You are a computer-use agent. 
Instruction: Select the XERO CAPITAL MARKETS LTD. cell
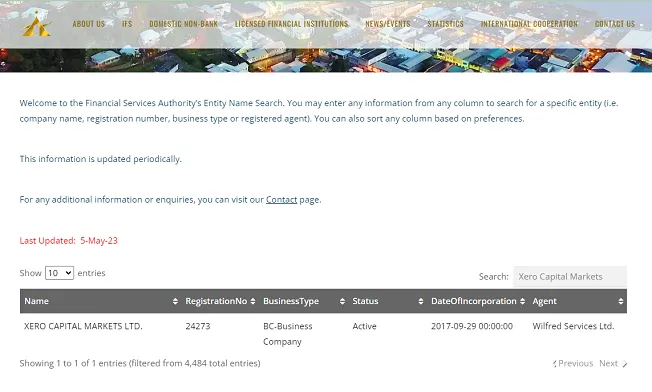(83, 326)
